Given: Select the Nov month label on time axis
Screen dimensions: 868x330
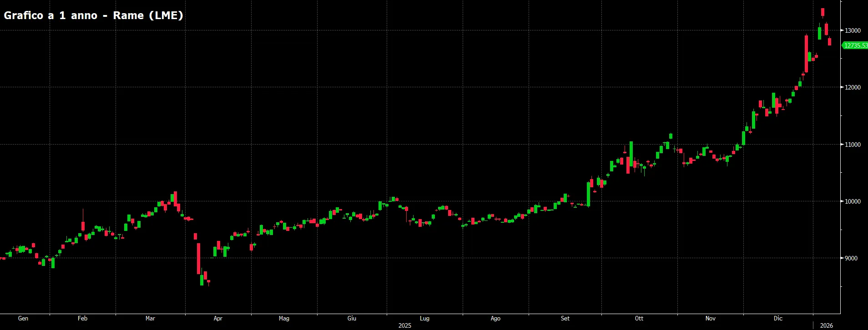Looking at the screenshot, I should [x=711, y=318].
